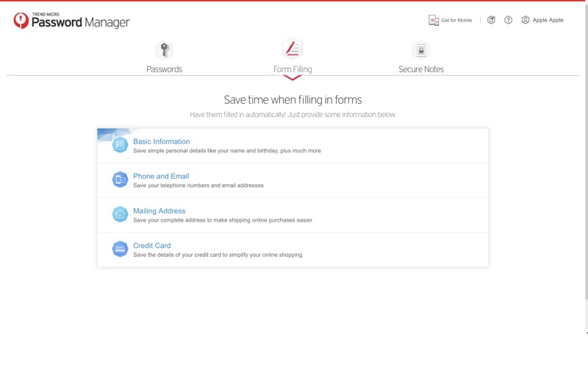
Task: Click the 'Have them filled in automatically' subtitle
Action: (x=293, y=115)
